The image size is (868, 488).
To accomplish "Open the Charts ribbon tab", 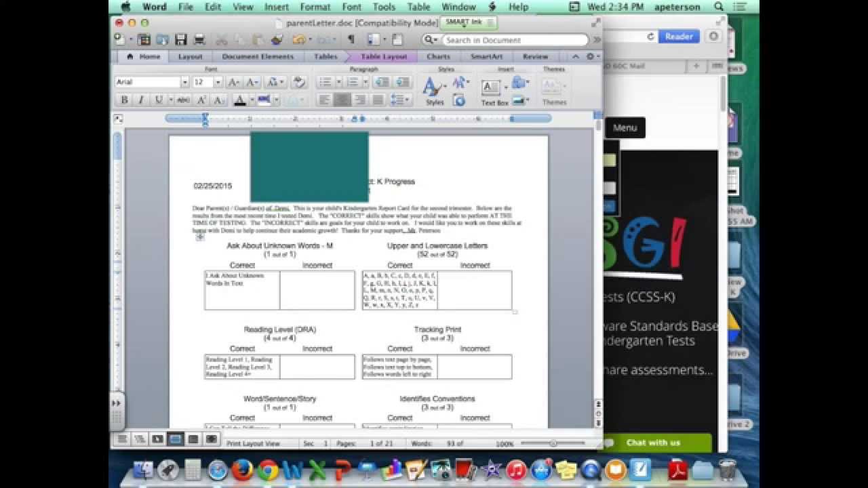I will (x=438, y=57).
